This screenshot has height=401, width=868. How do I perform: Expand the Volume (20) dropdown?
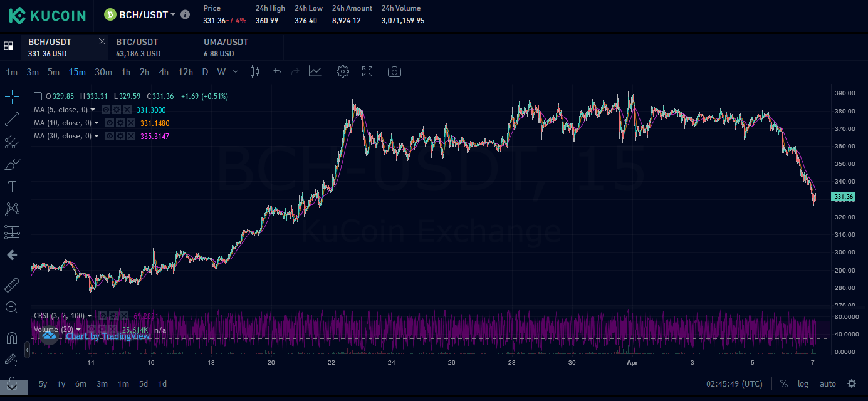pos(78,330)
